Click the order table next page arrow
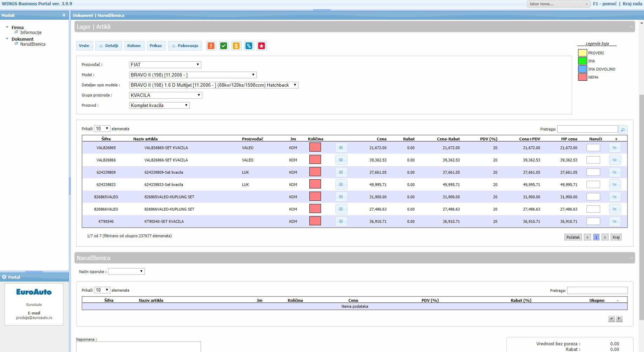 pyautogui.click(x=619, y=319)
